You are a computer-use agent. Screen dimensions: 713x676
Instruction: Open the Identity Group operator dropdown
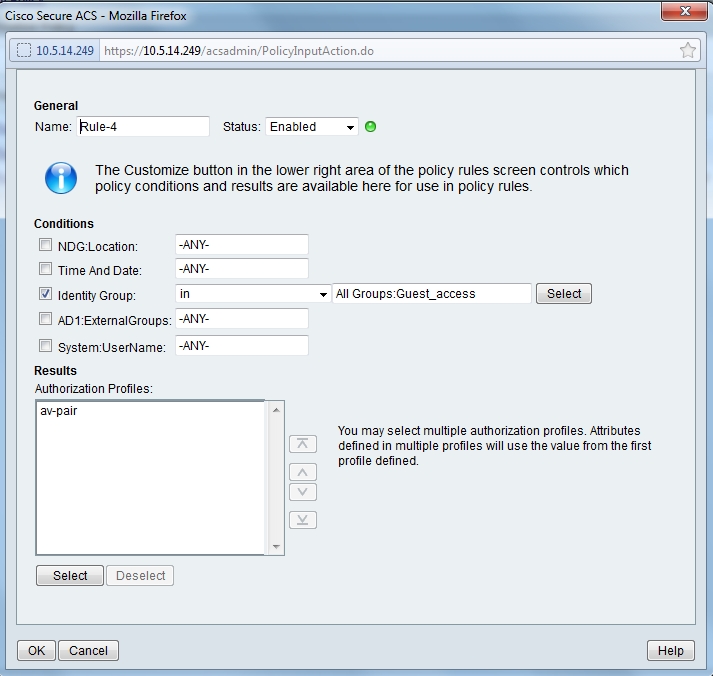(x=253, y=294)
